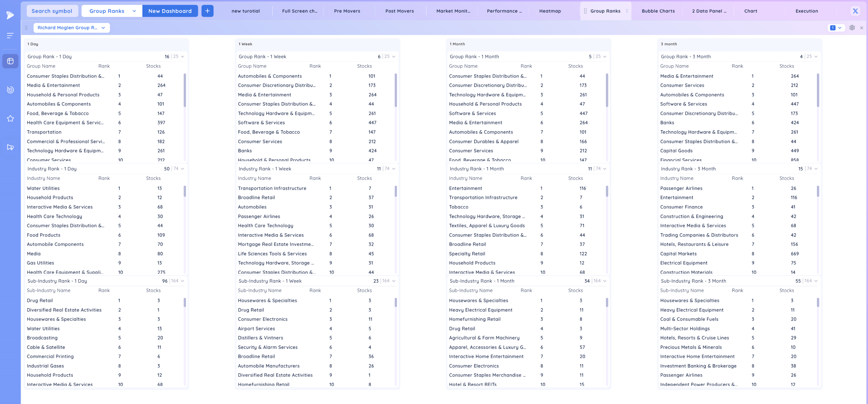Close the Group Ranks panel
Image resolution: width=868 pixels, height=404 pixels.
point(861,28)
